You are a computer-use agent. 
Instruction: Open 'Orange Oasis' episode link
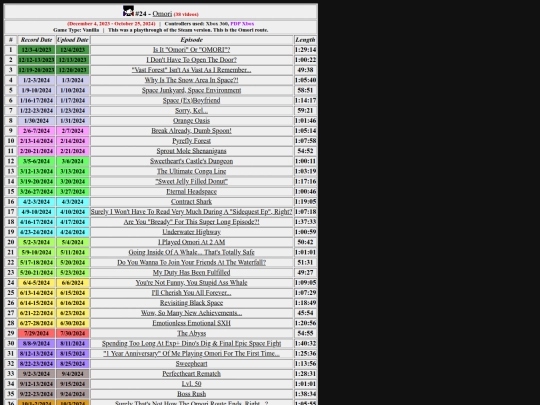click(191, 121)
